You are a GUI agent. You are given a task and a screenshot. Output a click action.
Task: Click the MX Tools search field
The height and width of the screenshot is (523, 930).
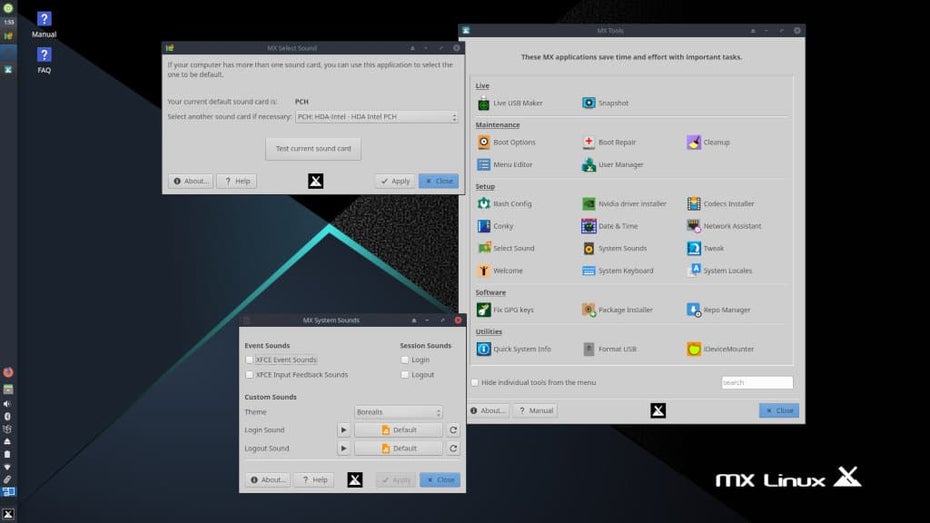(757, 382)
